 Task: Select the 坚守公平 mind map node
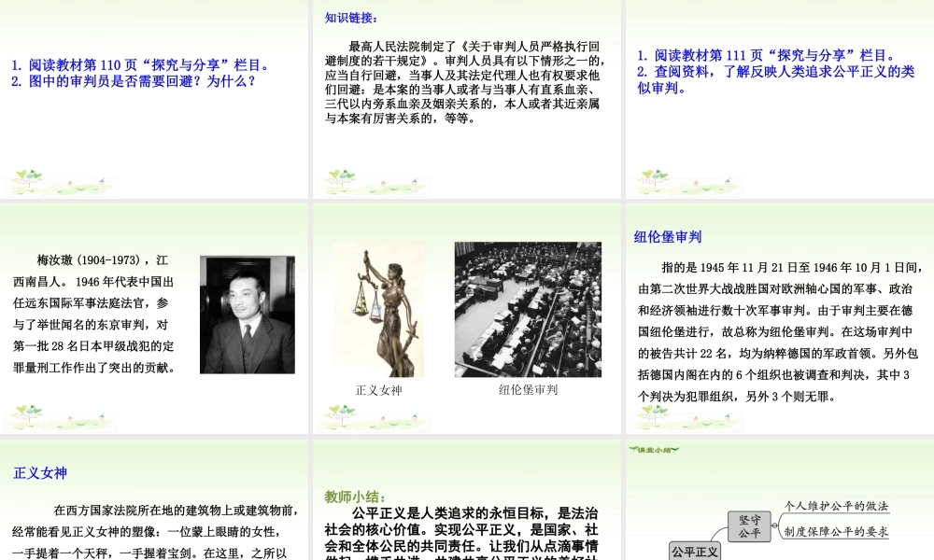tap(749, 526)
